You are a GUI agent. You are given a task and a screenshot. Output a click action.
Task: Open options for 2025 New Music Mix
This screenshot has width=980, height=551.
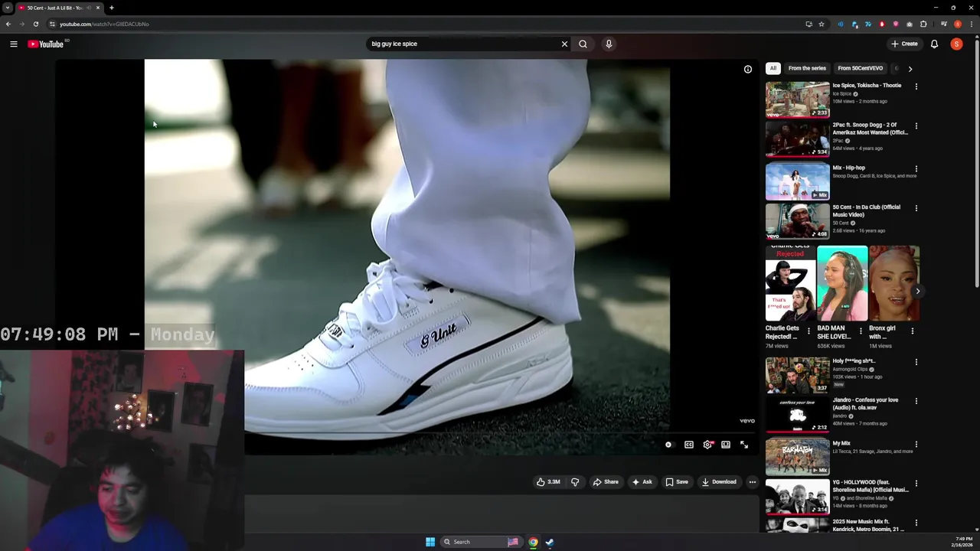pos(916,523)
